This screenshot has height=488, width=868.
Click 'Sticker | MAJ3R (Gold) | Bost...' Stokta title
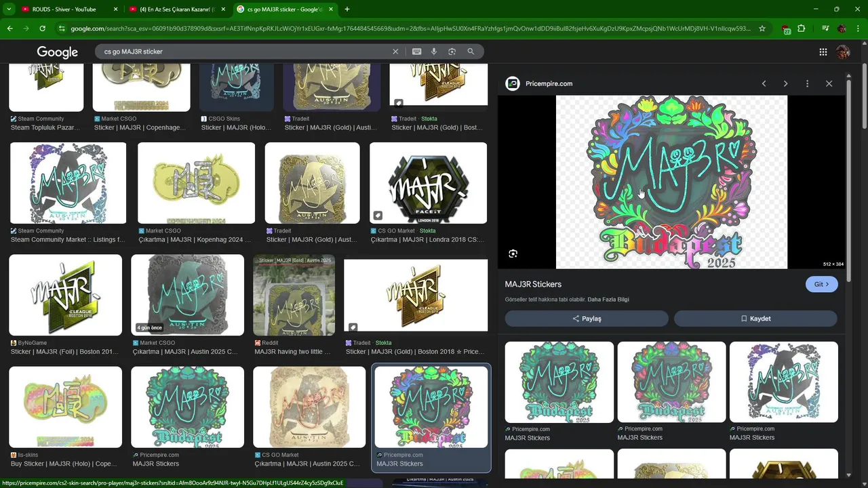[x=437, y=127]
